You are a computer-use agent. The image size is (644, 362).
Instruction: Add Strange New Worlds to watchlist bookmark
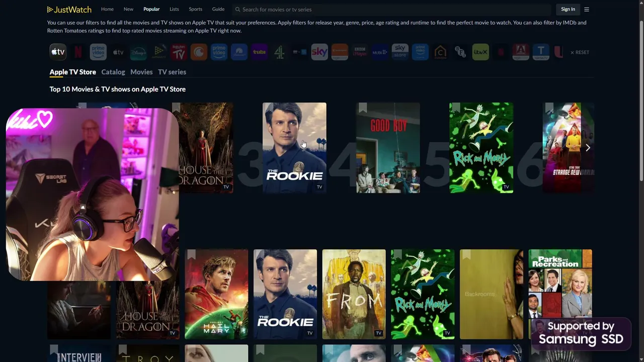pyautogui.click(x=549, y=108)
